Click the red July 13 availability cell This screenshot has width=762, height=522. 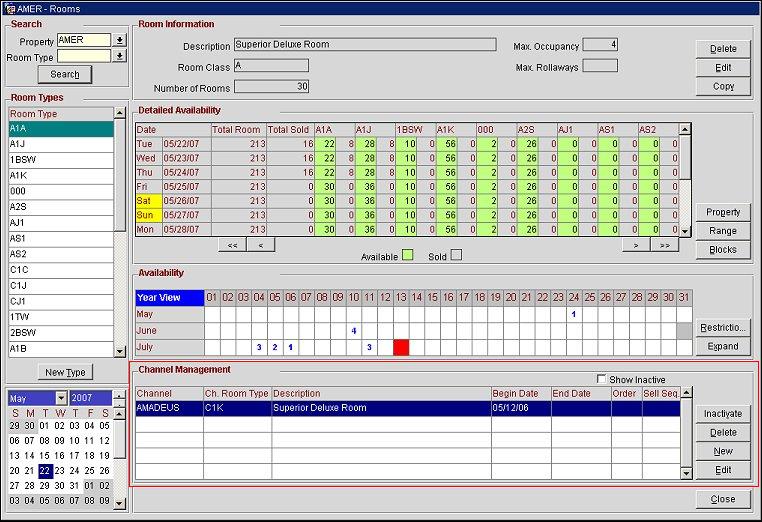pos(401,347)
